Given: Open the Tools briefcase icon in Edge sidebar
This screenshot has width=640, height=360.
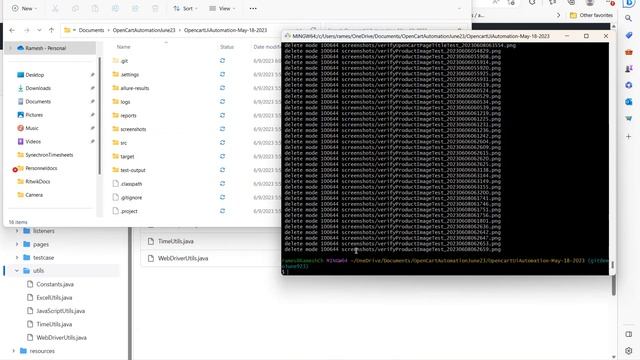Looking at the screenshot, I should (x=629, y=52).
